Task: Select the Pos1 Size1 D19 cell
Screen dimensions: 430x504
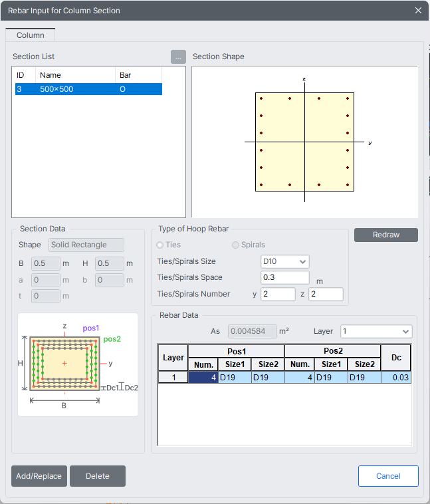Action: tap(235, 378)
